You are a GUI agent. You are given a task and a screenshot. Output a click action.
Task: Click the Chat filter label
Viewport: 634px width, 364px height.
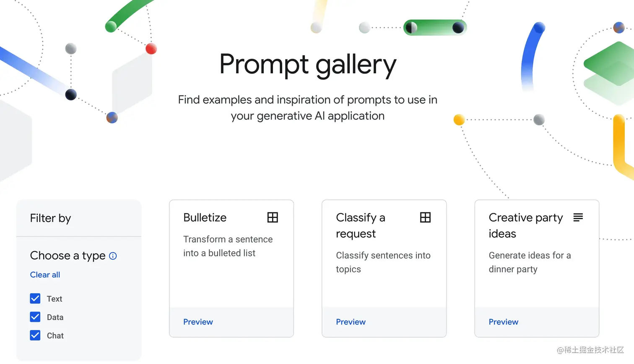(55, 336)
